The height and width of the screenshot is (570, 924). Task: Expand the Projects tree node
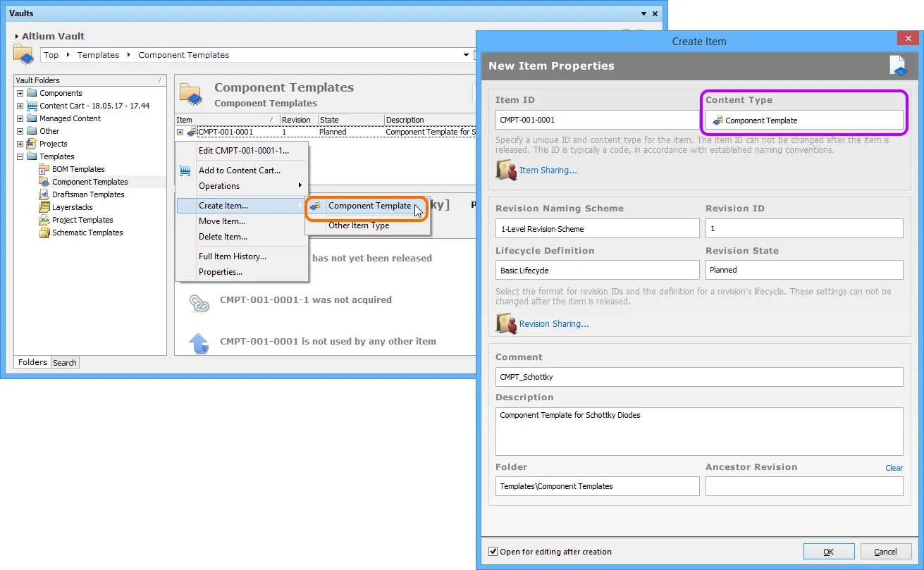(20, 144)
